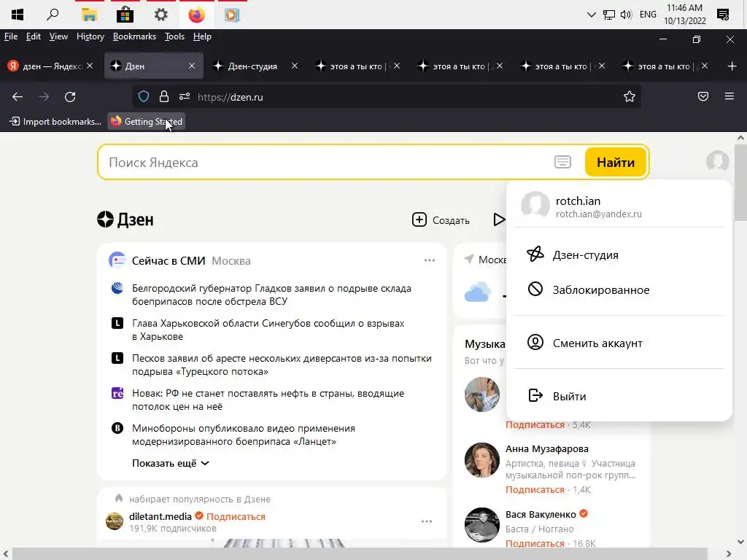Image resolution: width=747 pixels, height=560 pixels.
Task: Open the rotch.ian account profile entry
Action: coord(619,205)
